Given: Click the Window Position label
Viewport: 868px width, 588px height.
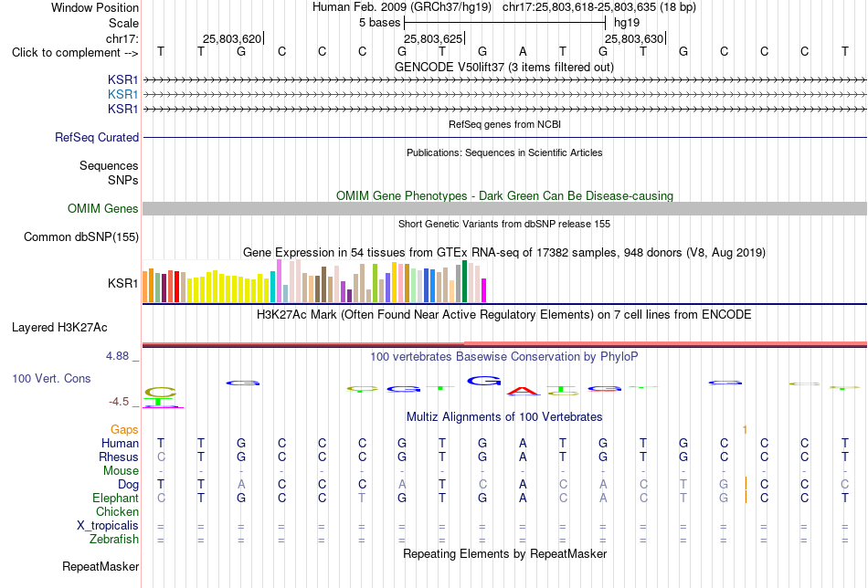Looking at the screenshot, I should (95, 7).
